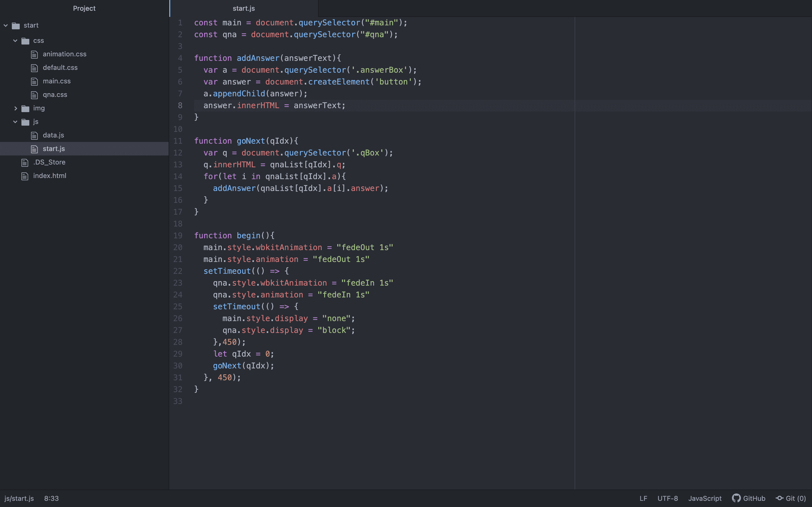812x507 pixels.
Task: Click the file icon beside animation.css
Action: [34, 54]
